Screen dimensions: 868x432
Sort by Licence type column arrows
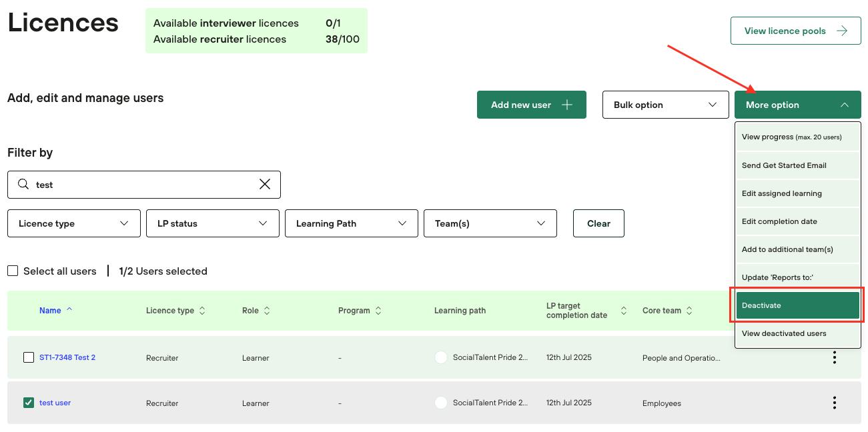tap(202, 311)
